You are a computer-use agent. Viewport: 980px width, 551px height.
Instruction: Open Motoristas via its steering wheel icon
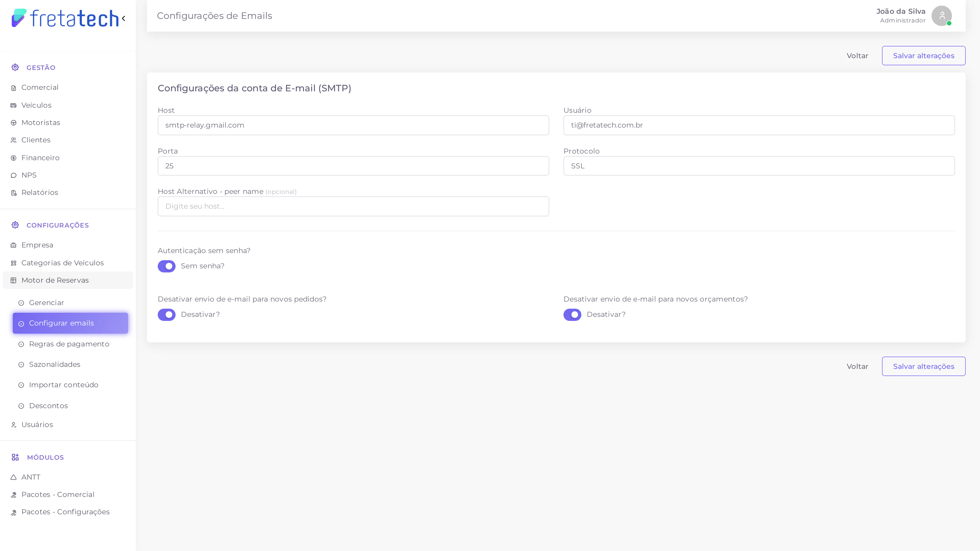(14, 122)
